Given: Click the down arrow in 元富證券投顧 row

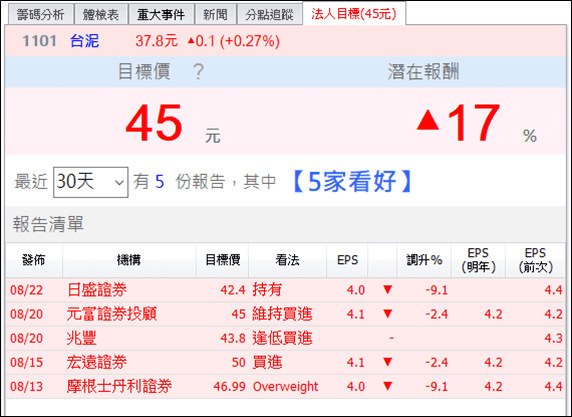Looking at the screenshot, I should [387, 314].
